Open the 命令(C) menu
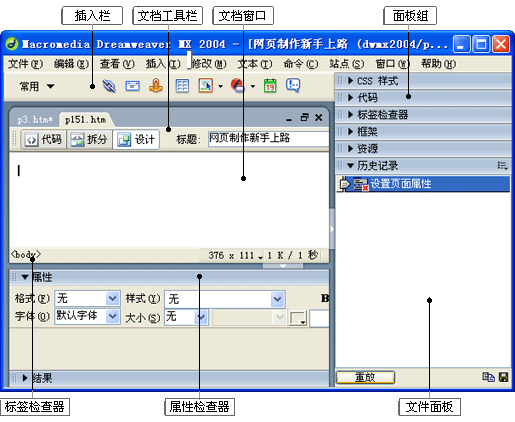 click(301, 64)
